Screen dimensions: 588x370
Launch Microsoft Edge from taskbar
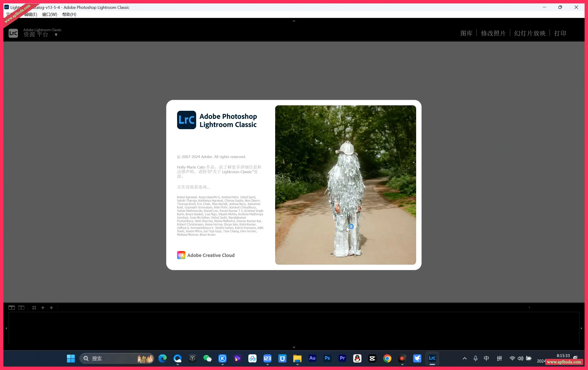[162, 358]
